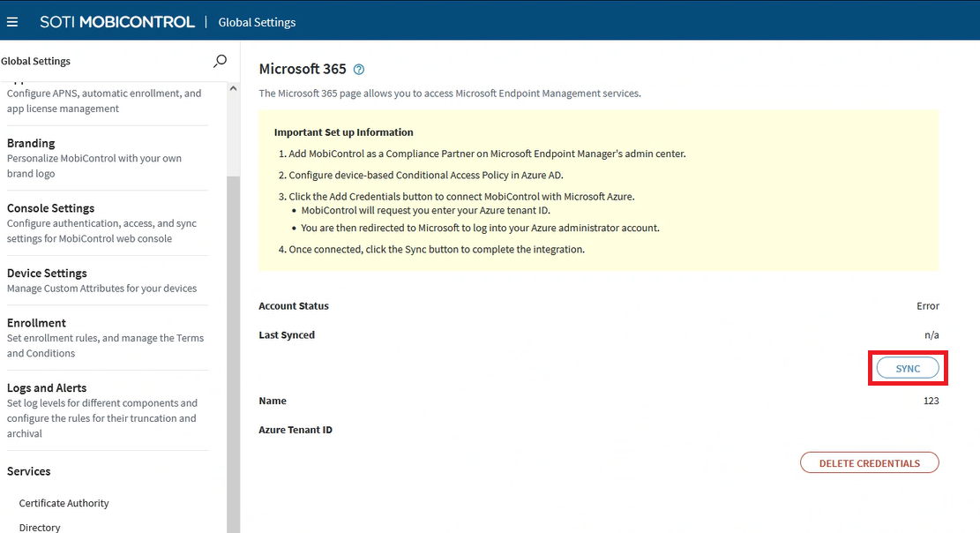Click step 3 about Add Credentials button
The image size is (980, 533).
(456, 197)
